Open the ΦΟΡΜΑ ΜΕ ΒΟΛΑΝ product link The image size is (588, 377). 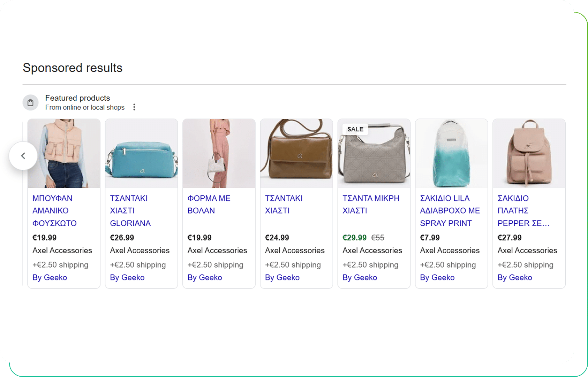pos(209,205)
